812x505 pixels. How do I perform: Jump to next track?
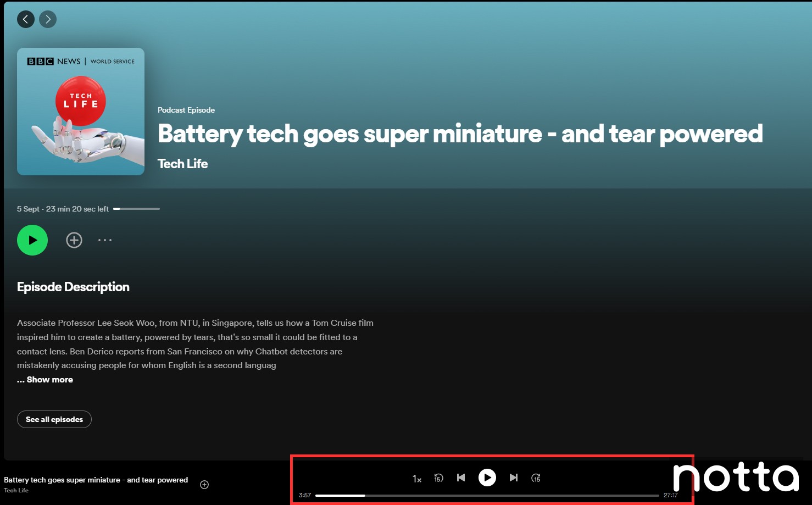pyautogui.click(x=514, y=478)
